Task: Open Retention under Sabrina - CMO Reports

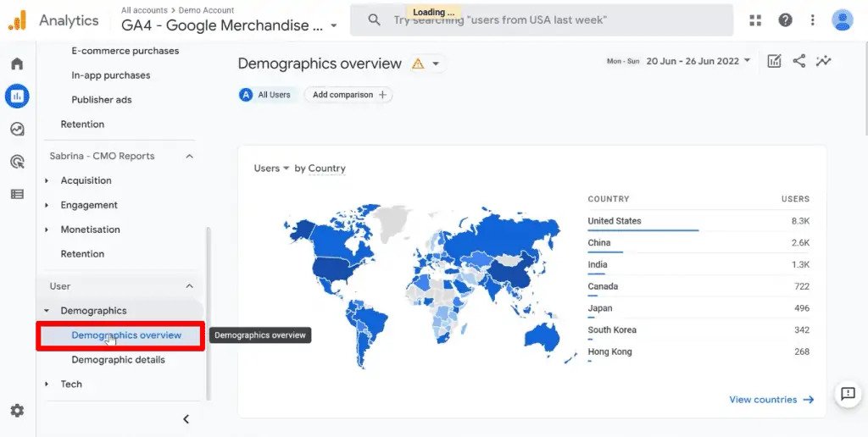Action: [x=82, y=254]
